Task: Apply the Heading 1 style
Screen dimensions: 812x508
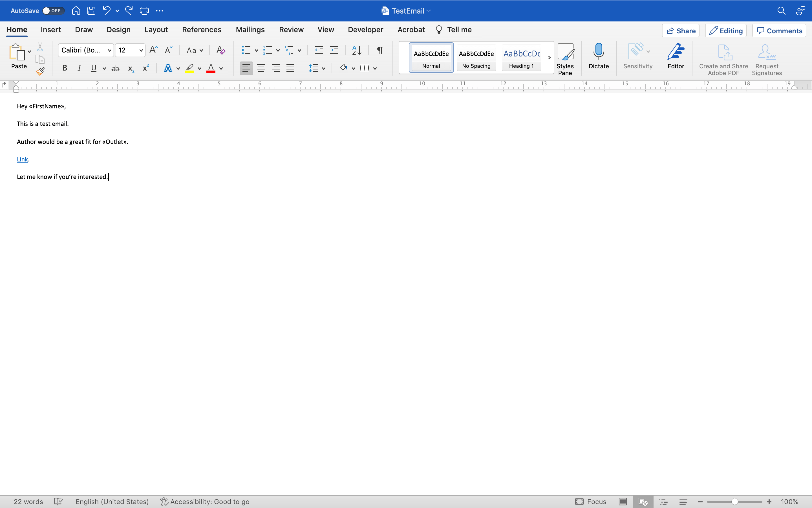Action: click(521, 58)
